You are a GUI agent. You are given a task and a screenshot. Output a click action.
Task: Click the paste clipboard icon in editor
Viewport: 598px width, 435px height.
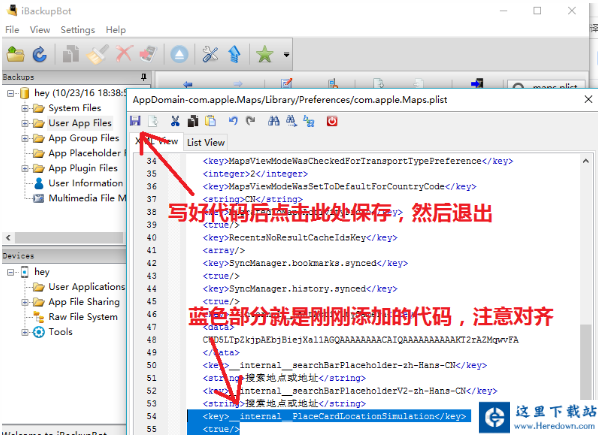tap(211, 121)
